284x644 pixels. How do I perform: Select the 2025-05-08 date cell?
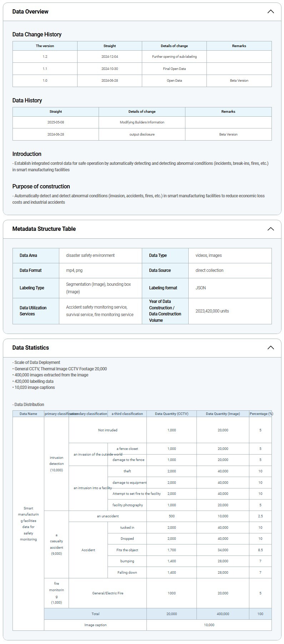pos(56,122)
